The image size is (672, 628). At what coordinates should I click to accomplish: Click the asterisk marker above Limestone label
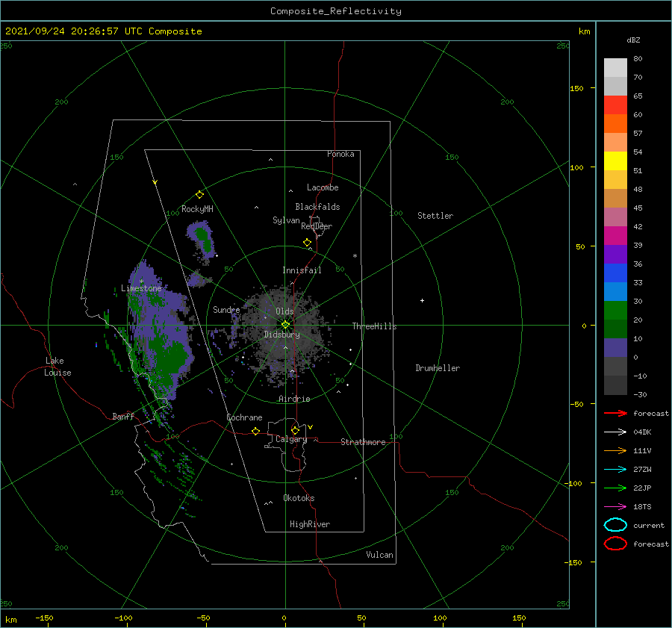141,282
